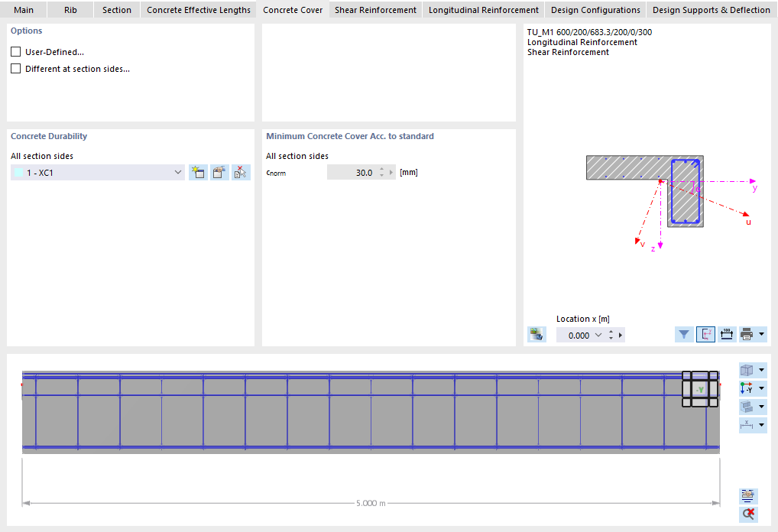The height and width of the screenshot is (532, 778).
Task: Create a new concrete durability entry
Action: (198, 173)
